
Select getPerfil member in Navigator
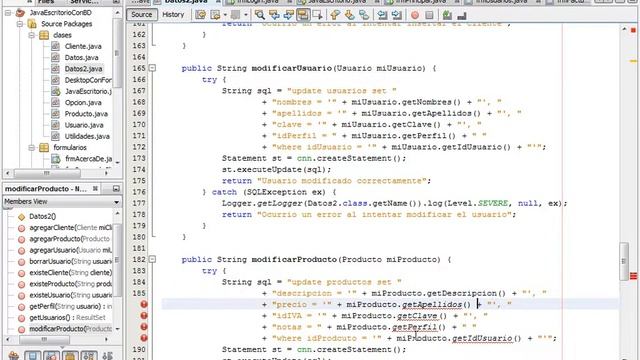pyautogui.click(x=70, y=306)
